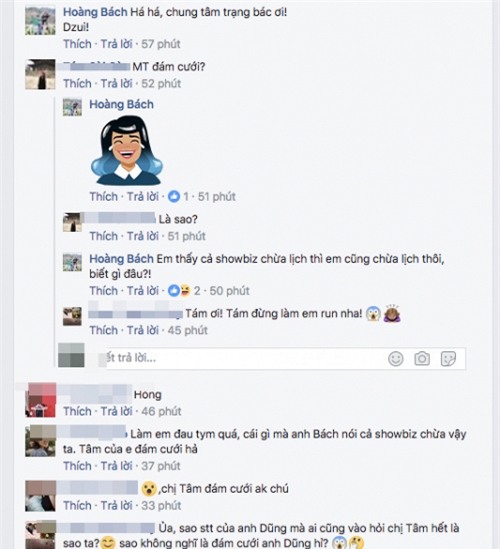
Task: Open Hoàng Bách profile from top comment
Action: pyautogui.click(x=95, y=12)
